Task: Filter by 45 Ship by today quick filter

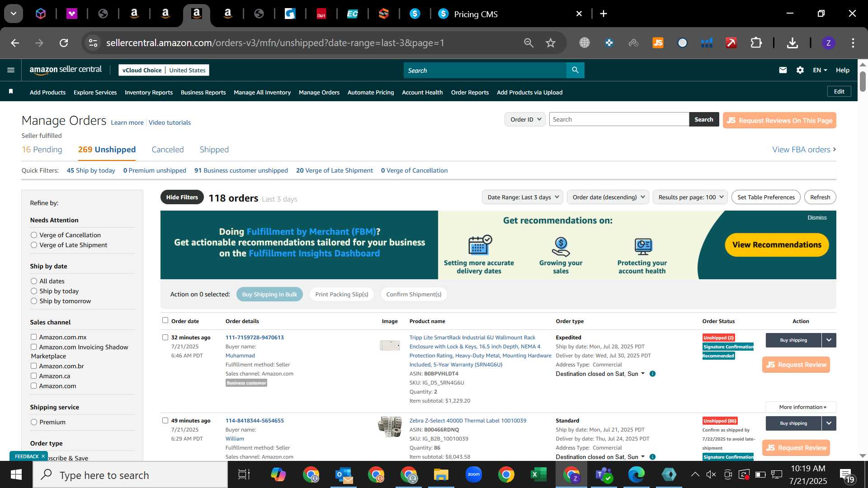Action: (91, 170)
